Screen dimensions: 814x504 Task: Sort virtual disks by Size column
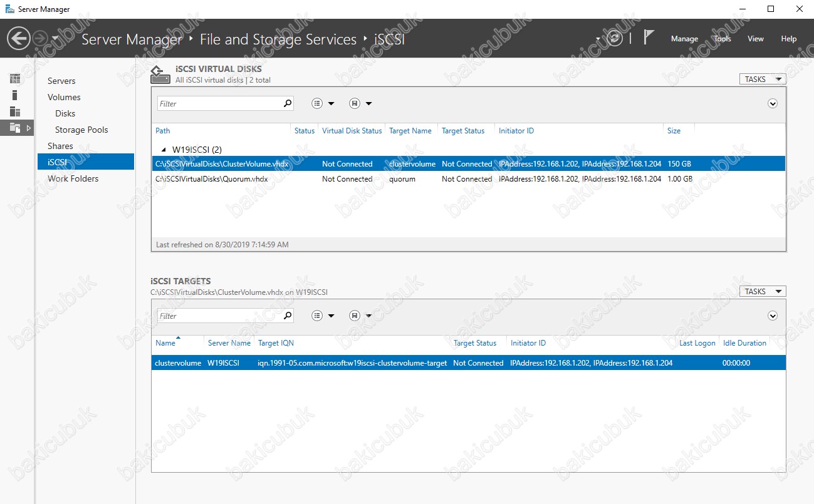[674, 131]
